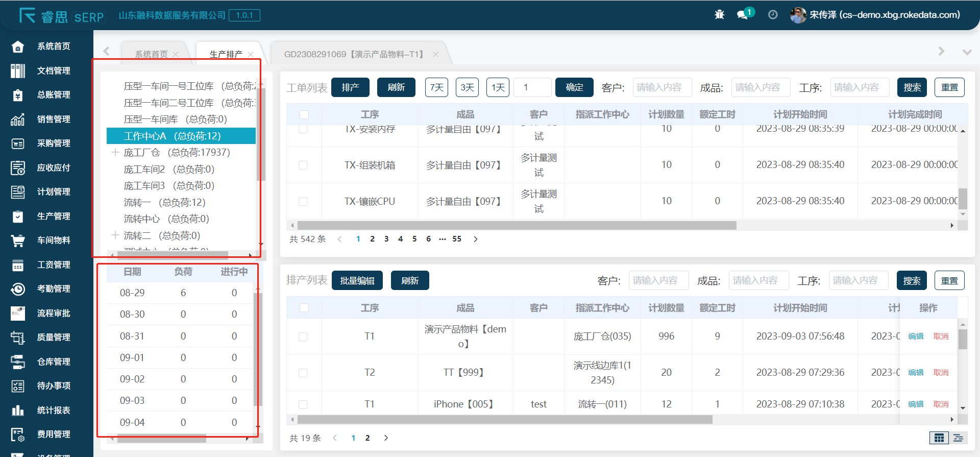This screenshot has width=980, height=457.
Task: Open the GD2308291069 work order tab
Action: [x=354, y=54]
